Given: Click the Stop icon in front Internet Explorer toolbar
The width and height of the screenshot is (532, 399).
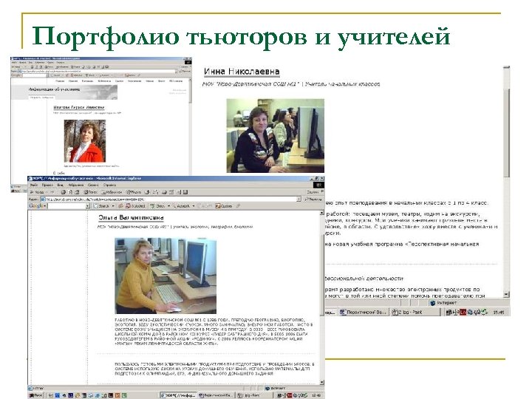Looking at the screenshot, I should coord(63,192).
